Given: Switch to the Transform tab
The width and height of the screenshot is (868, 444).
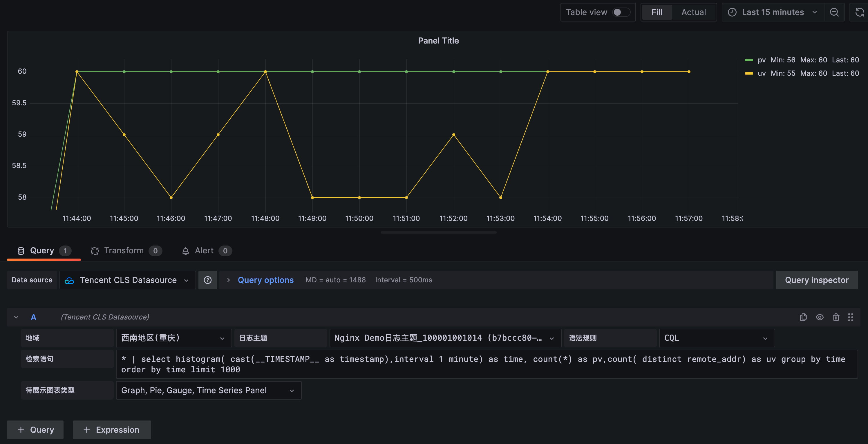Looking at the screenshot, I should pyautogui.click(x=124, y=250).
